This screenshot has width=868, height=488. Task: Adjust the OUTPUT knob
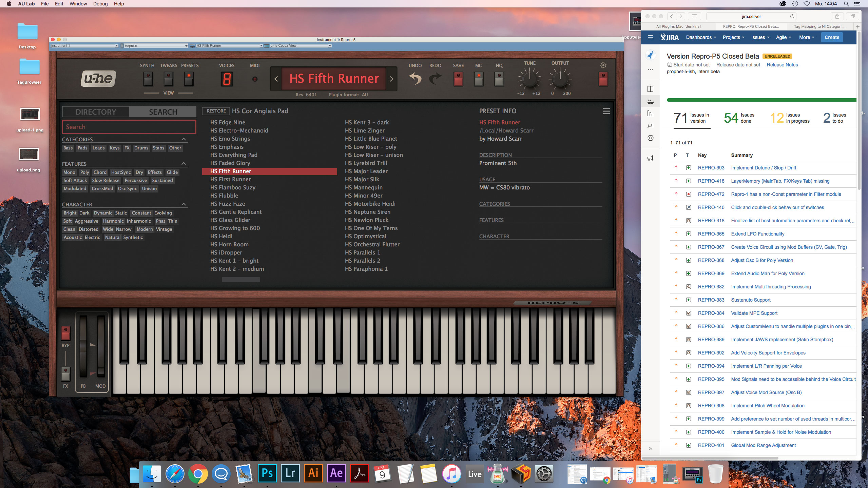tap(560, 79)
